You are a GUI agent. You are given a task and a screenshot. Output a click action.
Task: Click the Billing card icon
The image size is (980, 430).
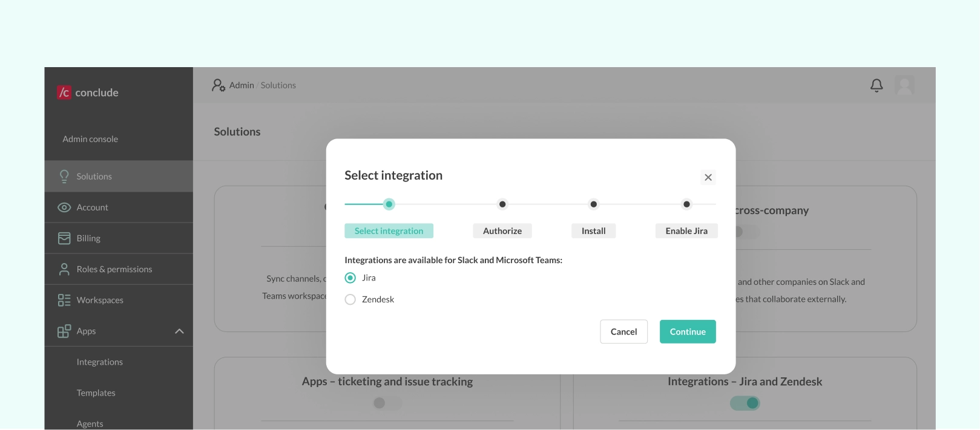(x=64, y=238)
